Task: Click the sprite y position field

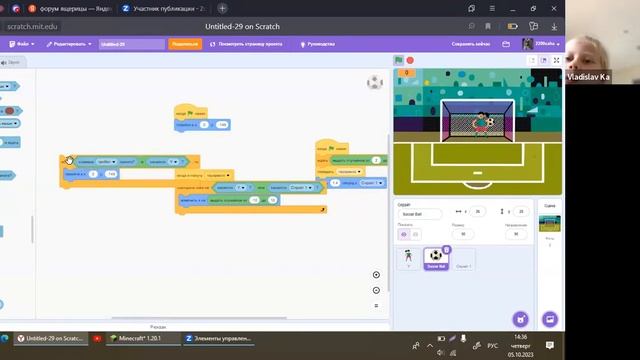Action: click(521, 211)
